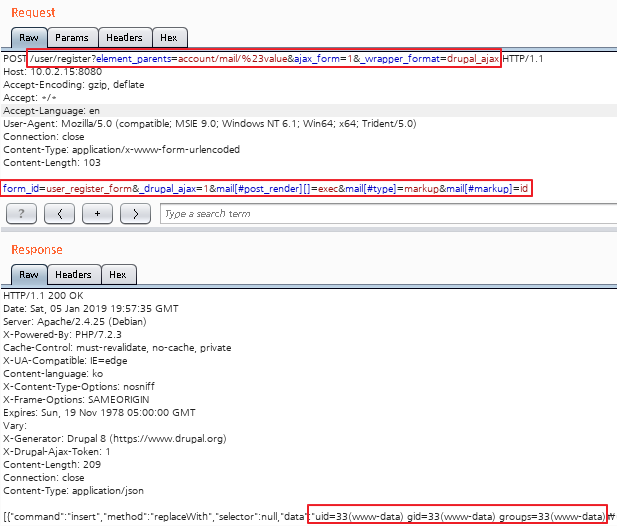Select the 'Accept-Language: en' line
This screenshot has width=617, height=526.
point(52,111)
